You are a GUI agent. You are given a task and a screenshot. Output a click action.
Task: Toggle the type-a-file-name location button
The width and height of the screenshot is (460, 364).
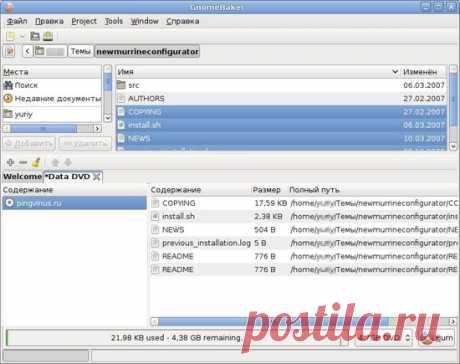10,52
